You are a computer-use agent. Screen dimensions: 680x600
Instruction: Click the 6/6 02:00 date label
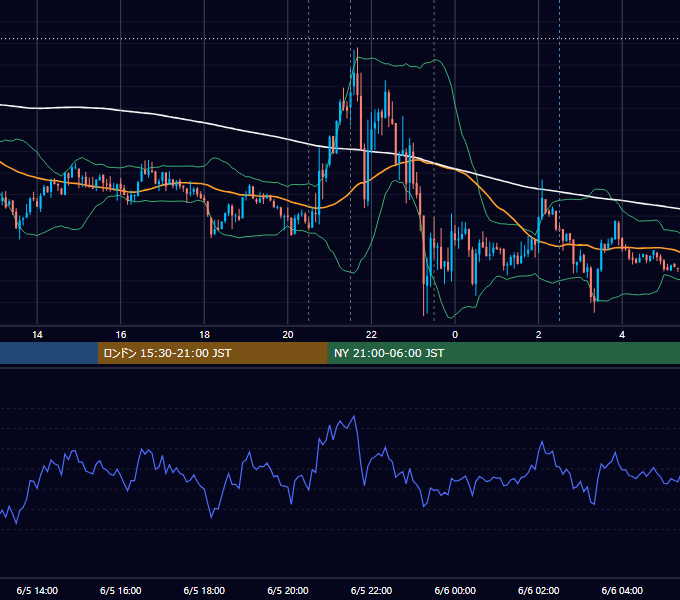(538, 590)
